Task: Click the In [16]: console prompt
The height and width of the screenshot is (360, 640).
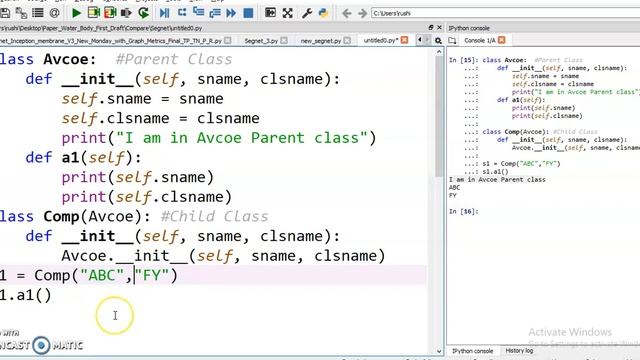Action: click(x=464, y=211)
